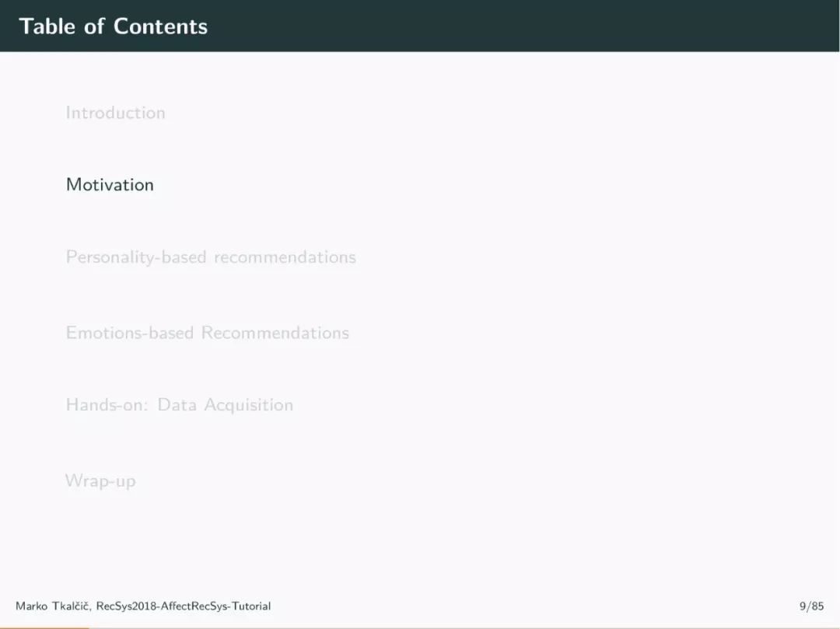Image resolution: width=840 pixels, height=629 pixels.
Task: Open the Introduction section link
Action: coord(115,113)
